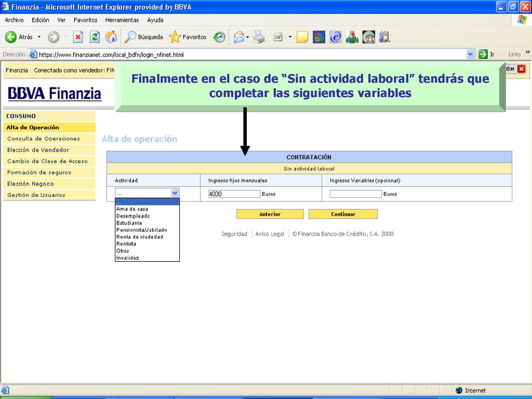Open 'Elección Negocio' sidebar item
This screenshot has height=399, width=532.
(49, 183)
